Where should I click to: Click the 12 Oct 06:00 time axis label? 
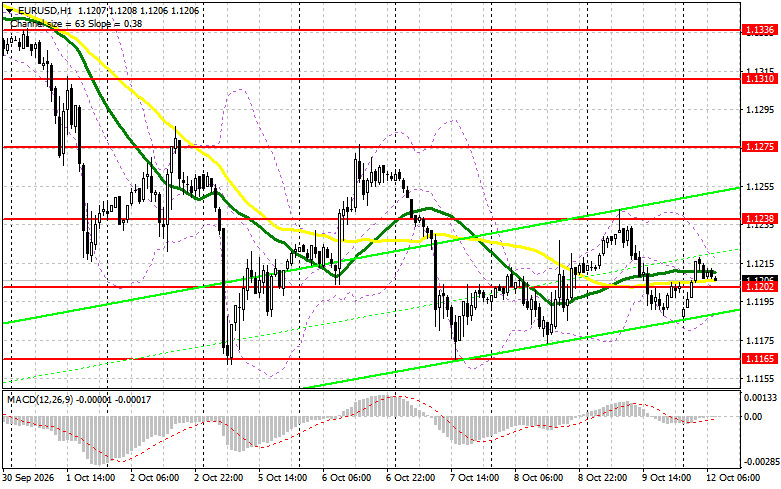click(732, 478)
